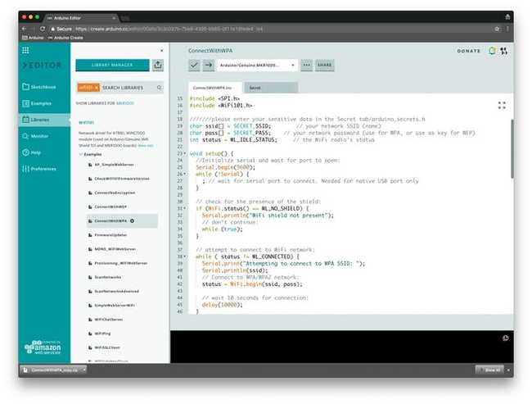Viewport: 532px width, 404px height.
Task: Click the import upload icon beside Library Manager
Action: 158,65
